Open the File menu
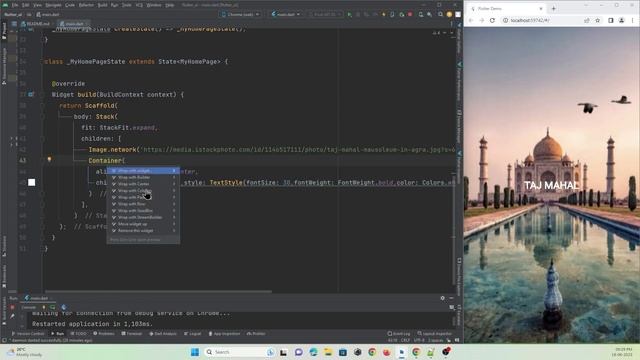The width and height of the screenshot is (640, 360). (x=15, y=5)
